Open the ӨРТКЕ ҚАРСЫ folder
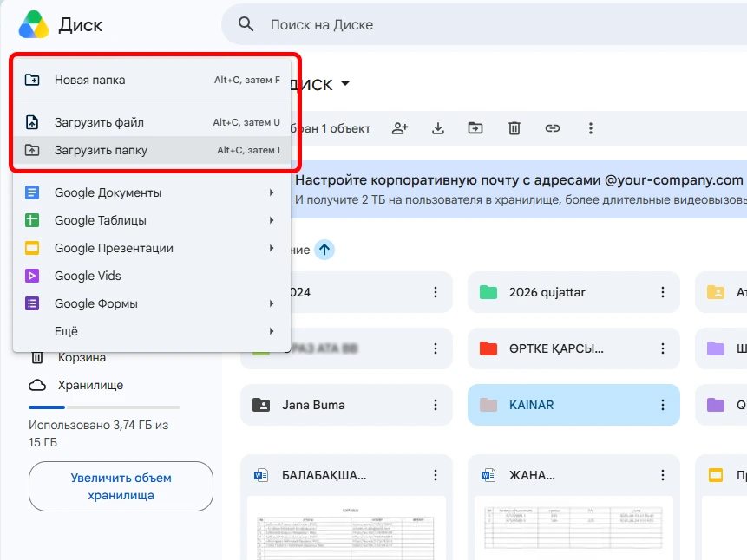This screenshot has width=747, height=560. coord(573,348)
